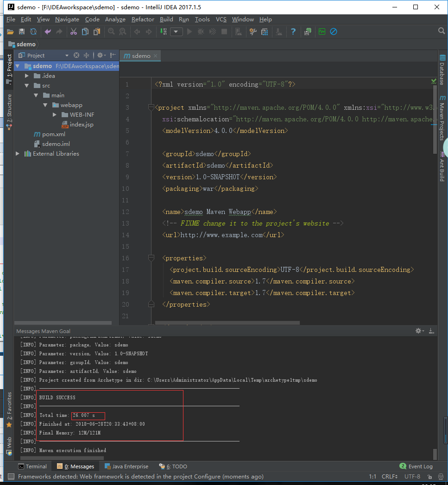The height and width of the screenshot is (485, 448).
Task: Open Settings via wrench icon
Action: (x=253, y=31)
